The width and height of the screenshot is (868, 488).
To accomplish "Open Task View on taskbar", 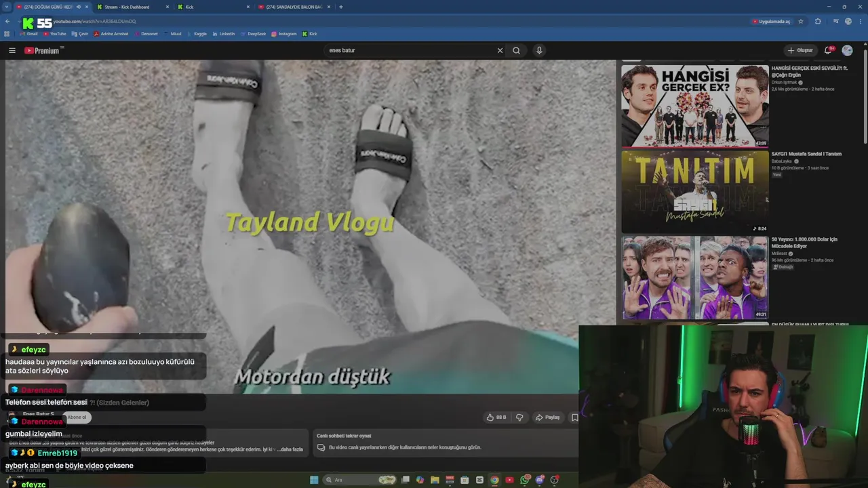I will point(405,480).
